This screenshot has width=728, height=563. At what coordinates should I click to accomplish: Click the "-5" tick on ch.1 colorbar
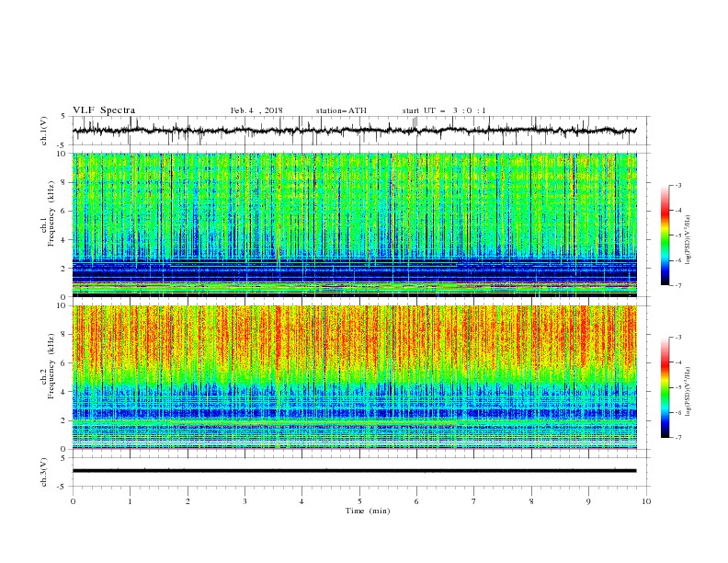678,236
